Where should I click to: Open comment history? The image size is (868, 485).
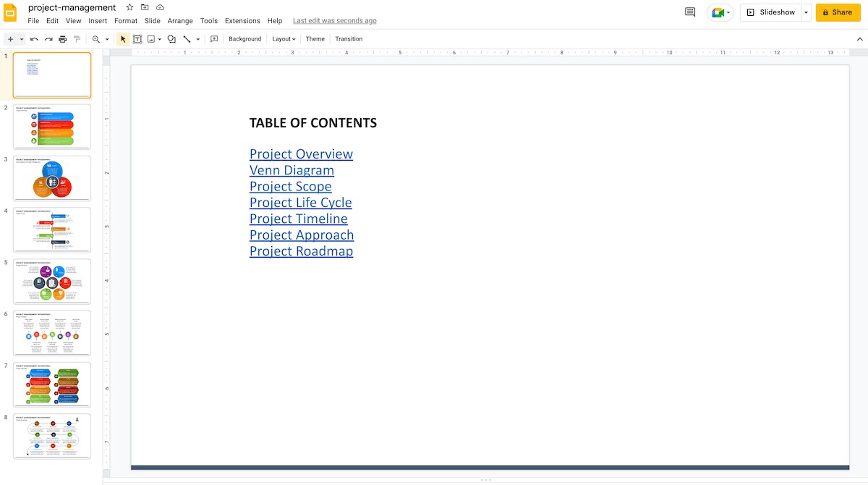[690, 12]
